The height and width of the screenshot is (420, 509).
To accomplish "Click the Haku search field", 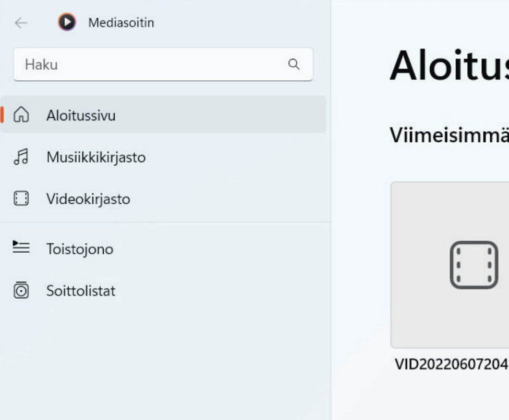I will coord(151,65).
